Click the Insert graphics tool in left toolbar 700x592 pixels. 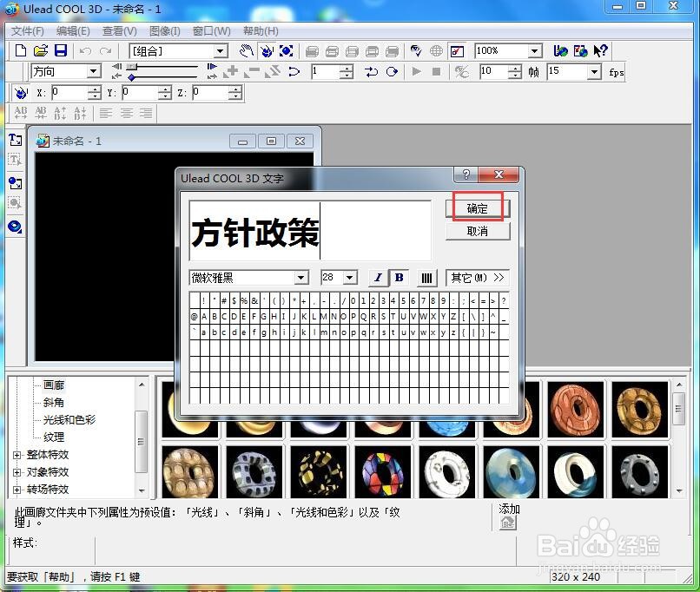click(x=15, y=183)
